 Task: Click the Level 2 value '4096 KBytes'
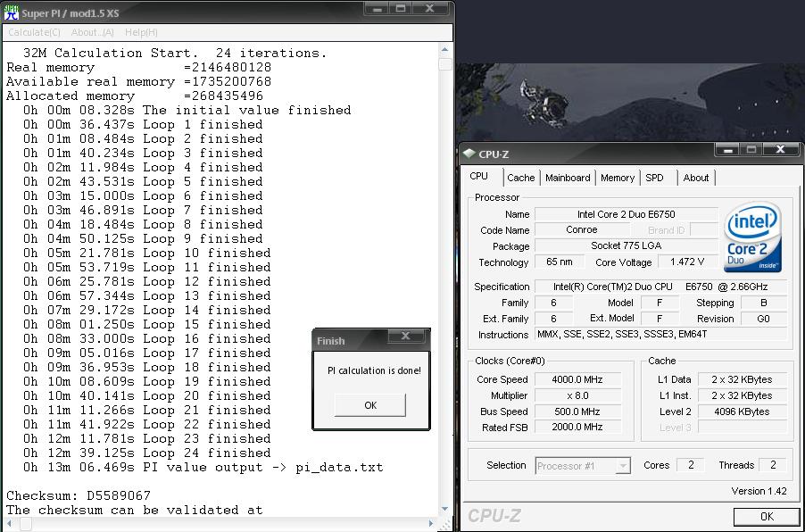click(742, 411)
